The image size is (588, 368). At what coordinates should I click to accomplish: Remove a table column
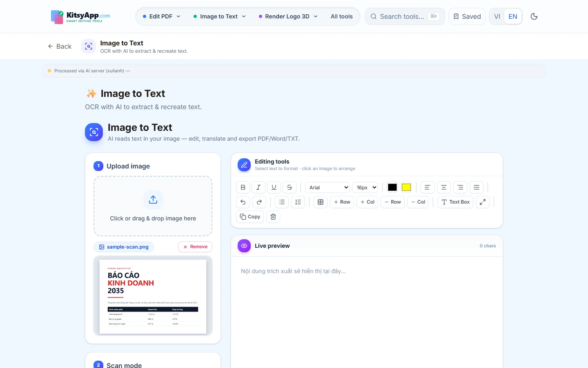(x=418, y=202)
